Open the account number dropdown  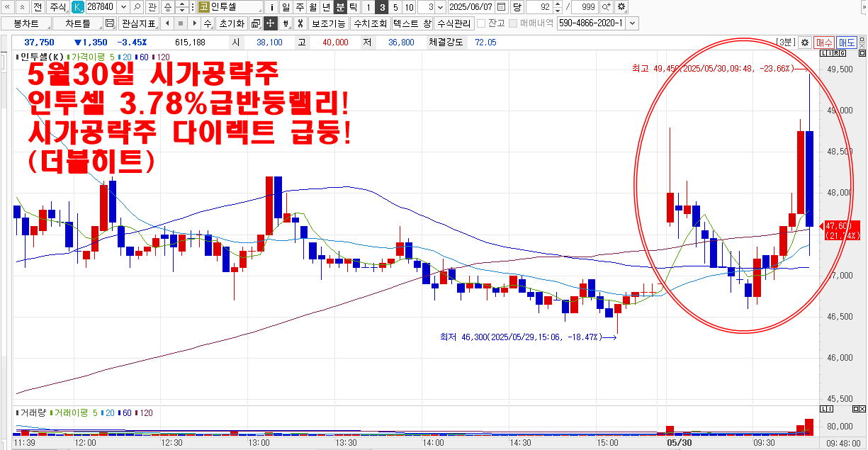pyautogui.click(x=633, y=23)
